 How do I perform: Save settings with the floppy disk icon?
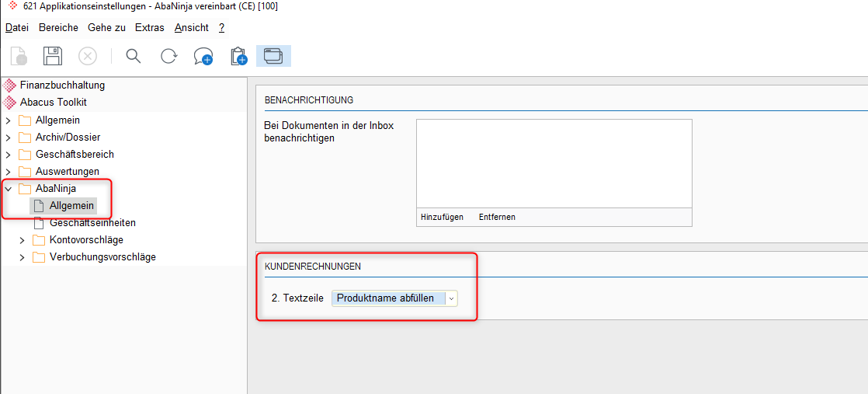[53, 57]
